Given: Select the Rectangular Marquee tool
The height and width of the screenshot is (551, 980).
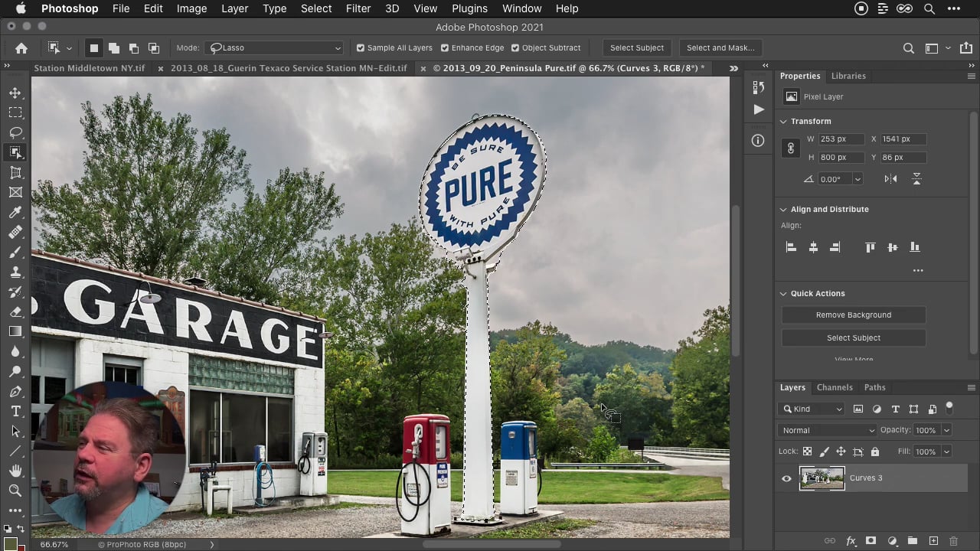Looking at the screenshot, I should 15,112.
